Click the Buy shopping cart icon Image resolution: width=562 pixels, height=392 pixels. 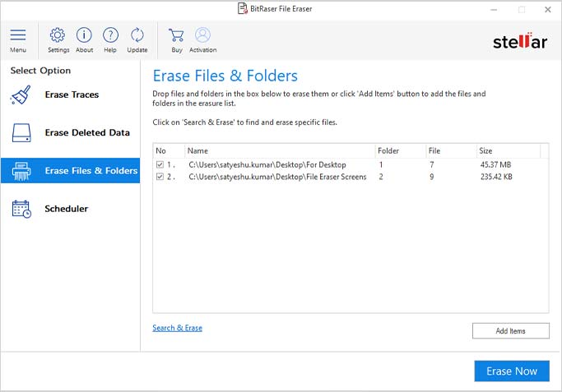[176, 35]
